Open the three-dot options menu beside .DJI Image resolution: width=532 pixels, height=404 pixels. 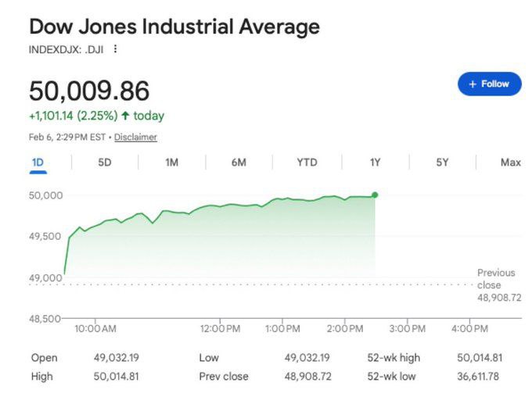tap(116, 49)
